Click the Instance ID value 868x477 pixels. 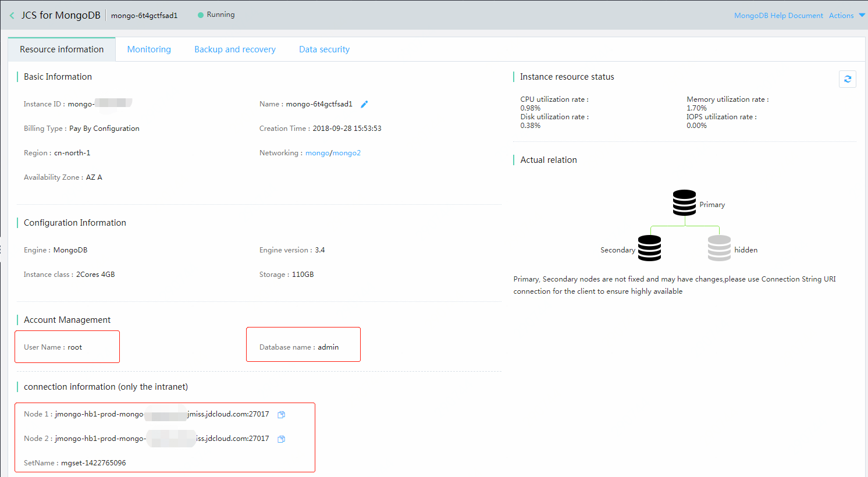pos(100,104)
